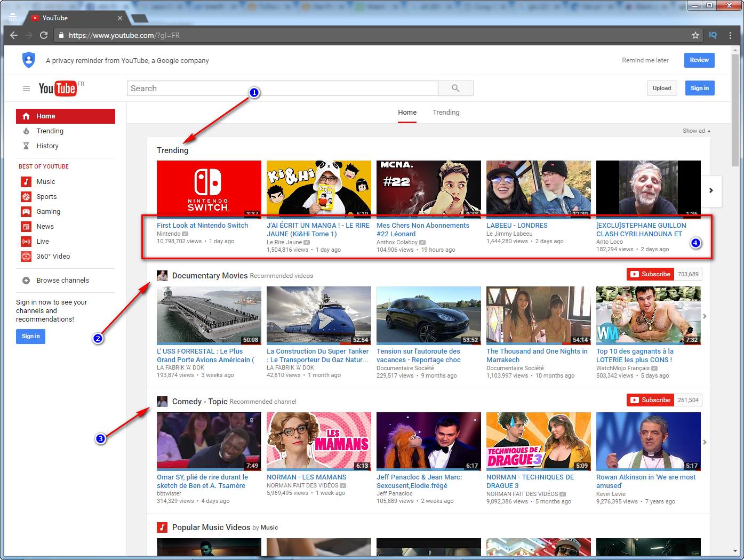Screen dimensions: 744x560
Task: Click the Le Rire Jaune channel name
Action: (x=284, y=242)
